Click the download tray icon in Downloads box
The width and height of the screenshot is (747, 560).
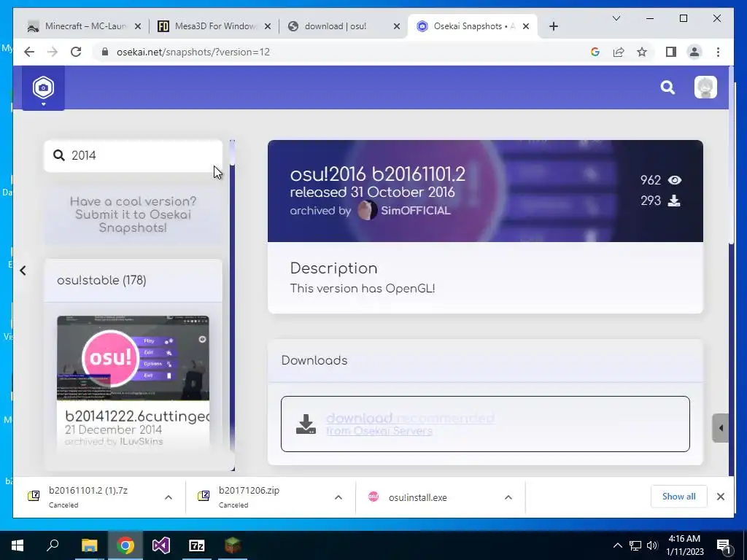pyautogui.click(x=306, y=424)
